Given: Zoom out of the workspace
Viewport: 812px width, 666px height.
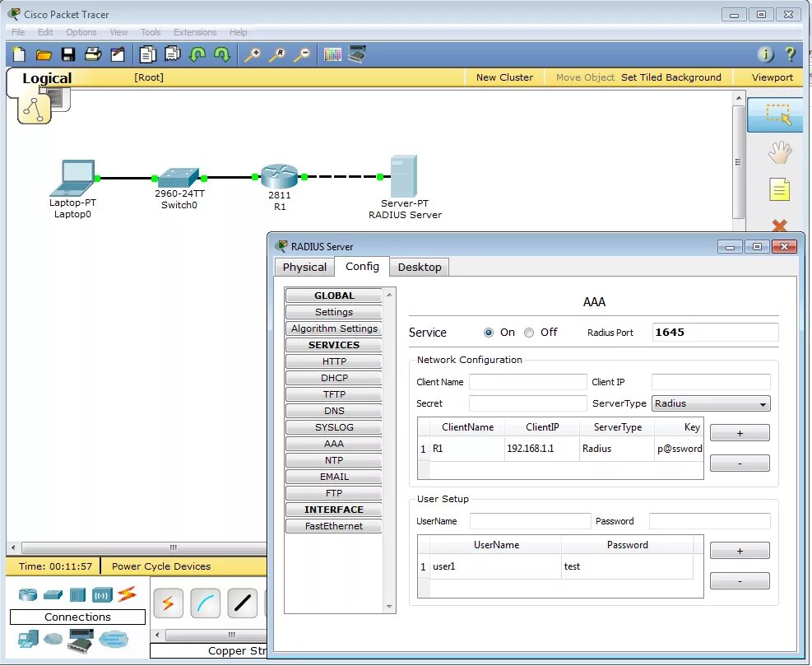Looking at the screenshot, I should click(x=302, y=54).
